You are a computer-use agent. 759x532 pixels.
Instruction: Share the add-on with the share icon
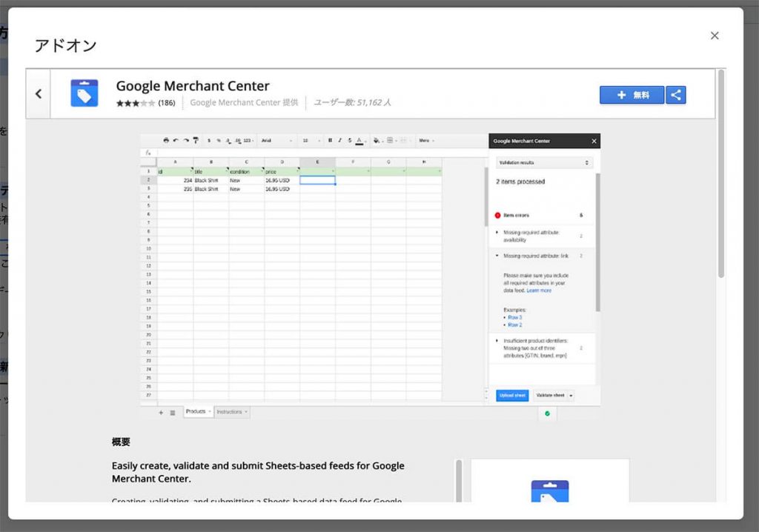click(x=676, y=95)
